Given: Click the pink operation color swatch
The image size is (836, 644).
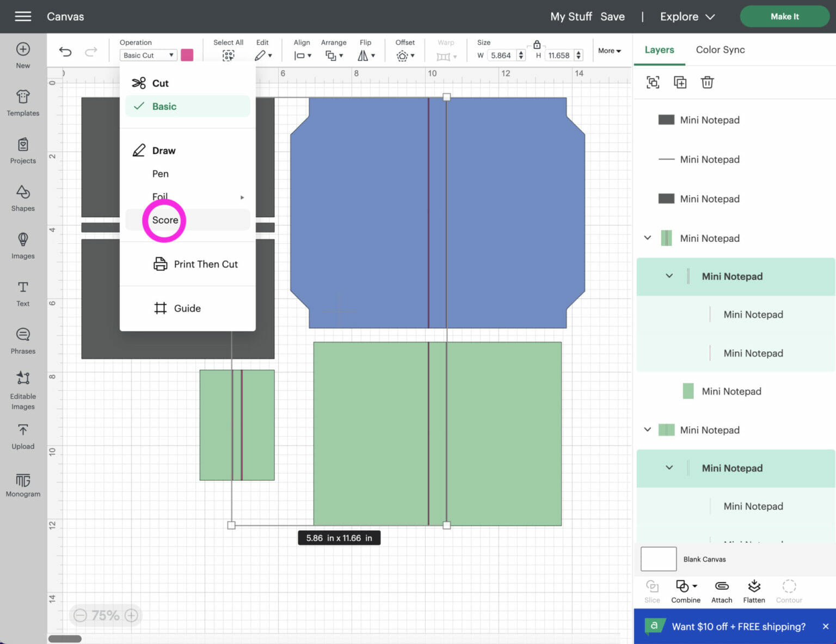Looking at the screenshot, I should [x=187, y=55].
